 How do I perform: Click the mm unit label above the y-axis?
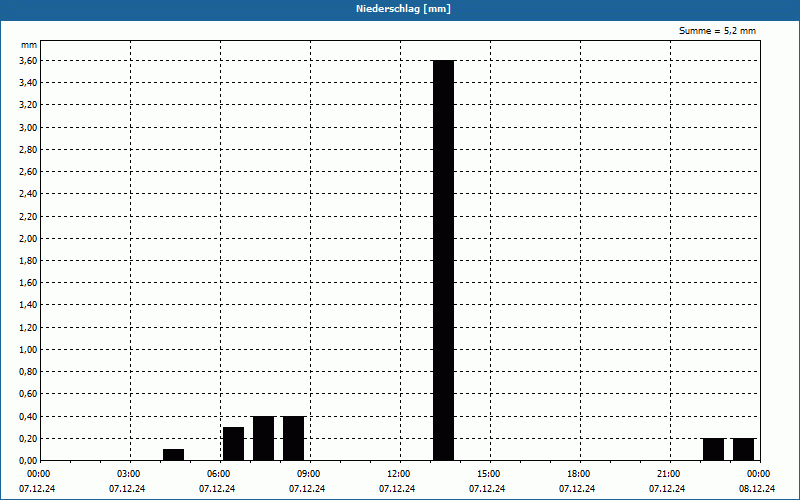(29, 45)
